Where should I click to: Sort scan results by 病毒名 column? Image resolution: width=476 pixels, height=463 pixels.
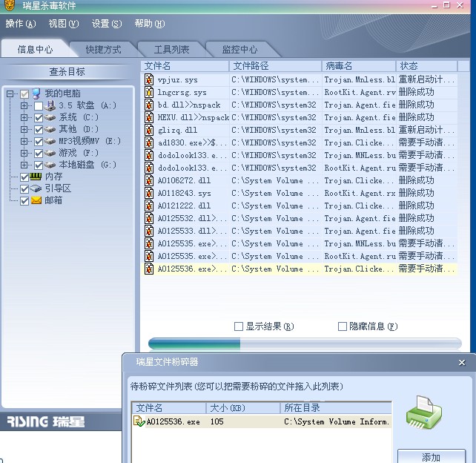coord(359,66)
